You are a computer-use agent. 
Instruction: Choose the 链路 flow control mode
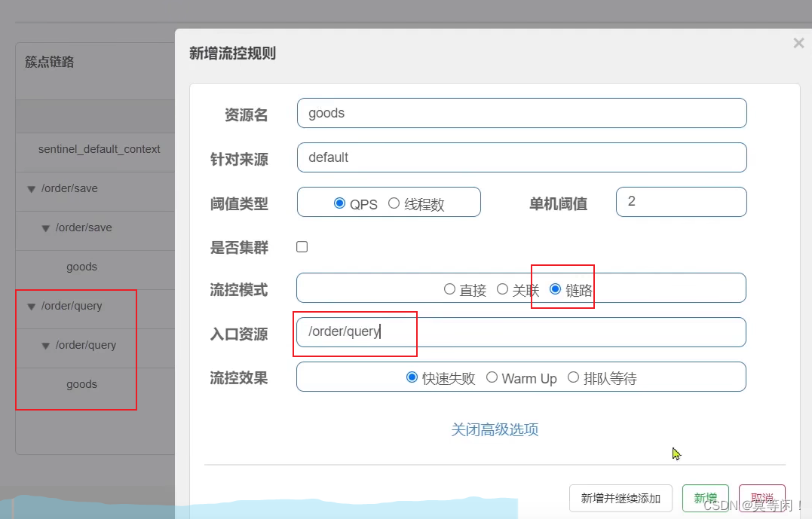[x=555, y=289]
